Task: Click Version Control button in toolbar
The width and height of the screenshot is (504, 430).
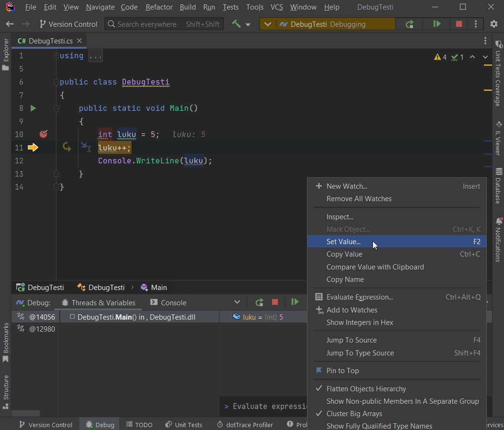Action: pos(68,24)
